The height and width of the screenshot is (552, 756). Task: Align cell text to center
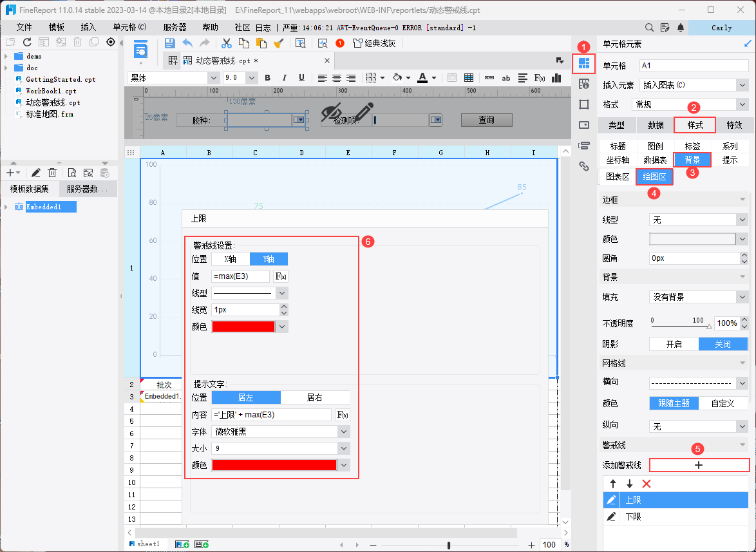[337, 78]
